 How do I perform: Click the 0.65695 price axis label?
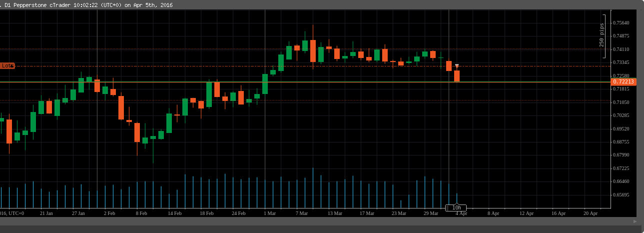tap(622, 195)
